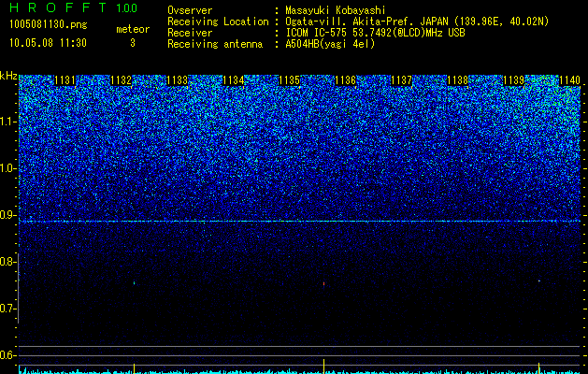Click time marker 1131
Screen dimensions: 588x374
click(65, 80)
